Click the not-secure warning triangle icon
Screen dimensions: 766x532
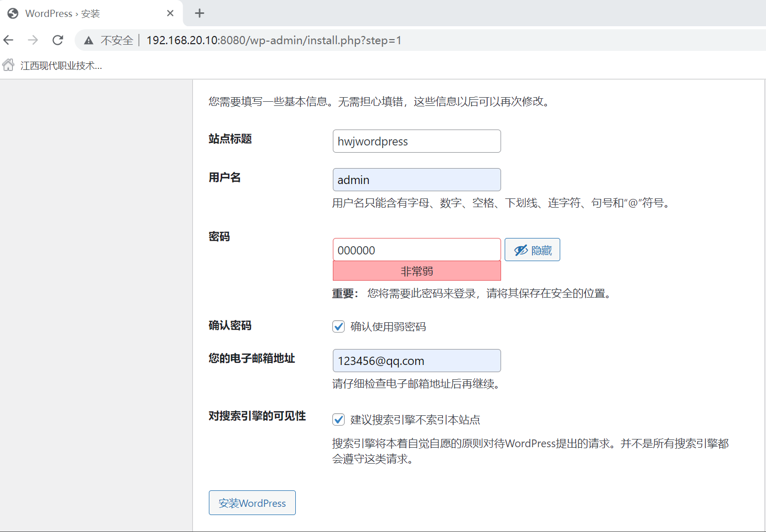[x=88, y=41]
